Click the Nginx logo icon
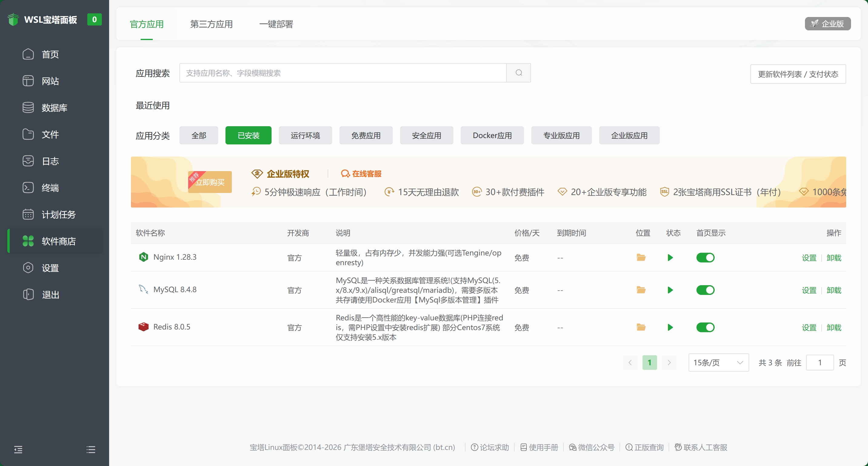Image resolution: width=868 pixels, height=466 pixels. click(144, 257)
